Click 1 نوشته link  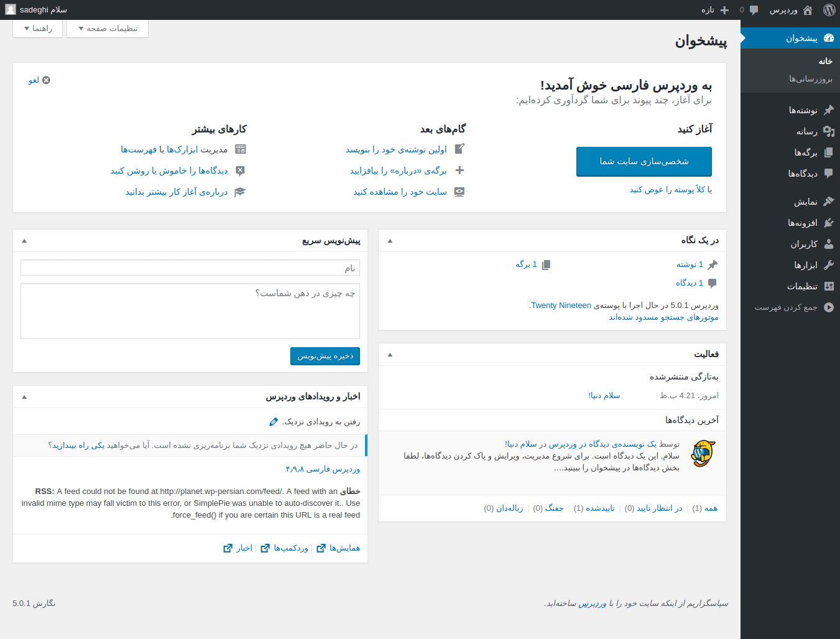coord(690,264)
